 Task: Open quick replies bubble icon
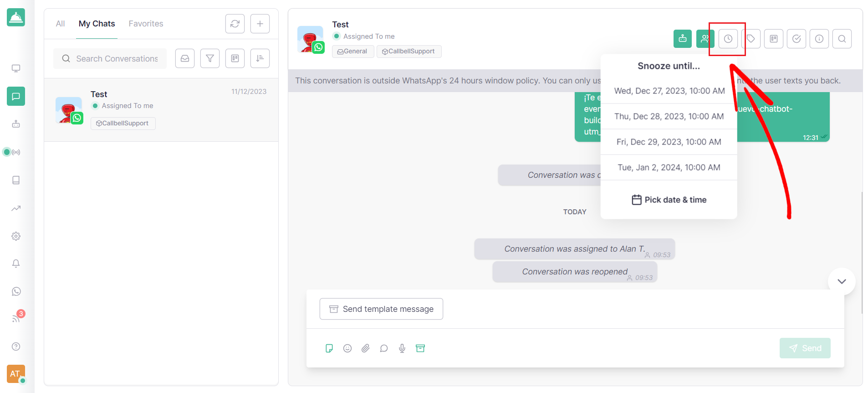(x=384, y=348)
